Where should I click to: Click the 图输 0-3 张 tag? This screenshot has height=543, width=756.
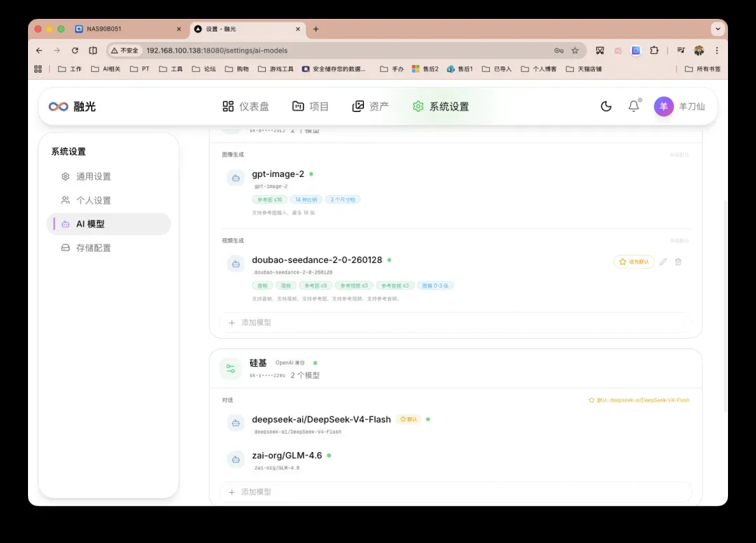click(435, 285)
